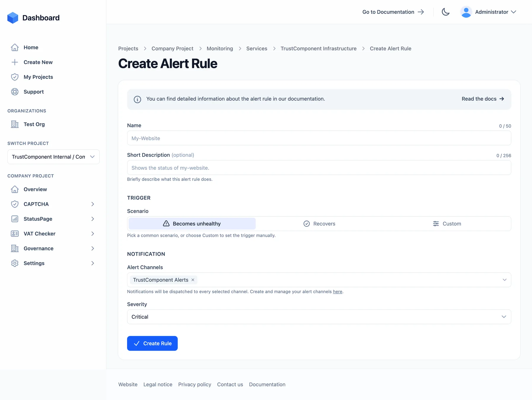Click the arrow icon next to Read the docs
This screenshot has height=400, width=532.
tap(502, 99)
